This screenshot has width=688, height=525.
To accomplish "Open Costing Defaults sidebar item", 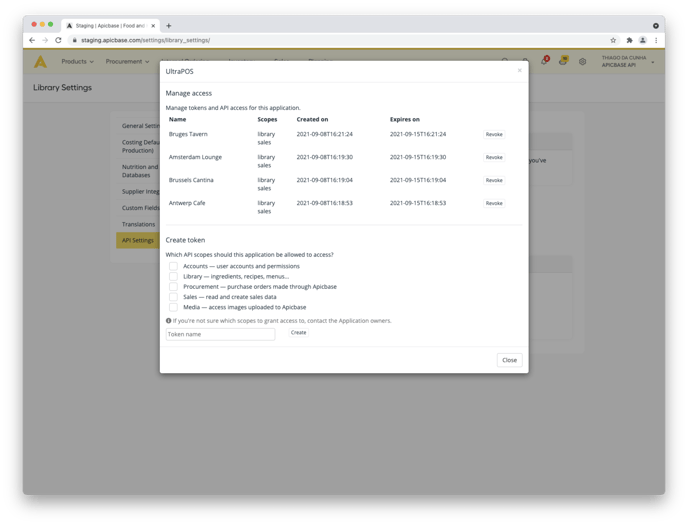I will (140, 146).
